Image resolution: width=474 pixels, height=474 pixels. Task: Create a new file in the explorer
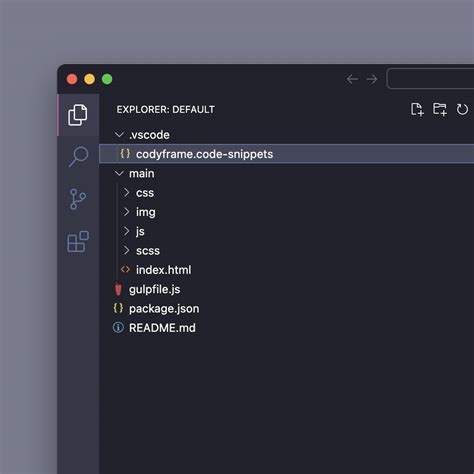click(417, 109)
